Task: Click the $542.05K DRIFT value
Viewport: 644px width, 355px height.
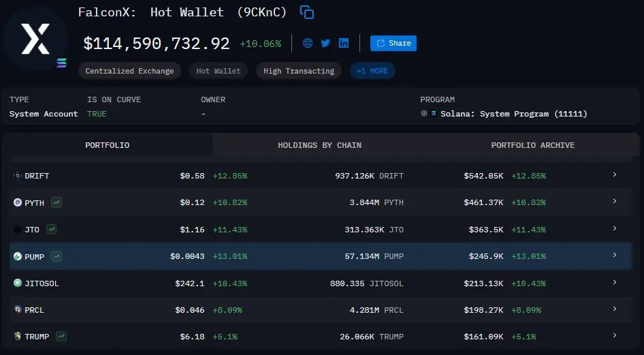Action: tap(483, 176)
